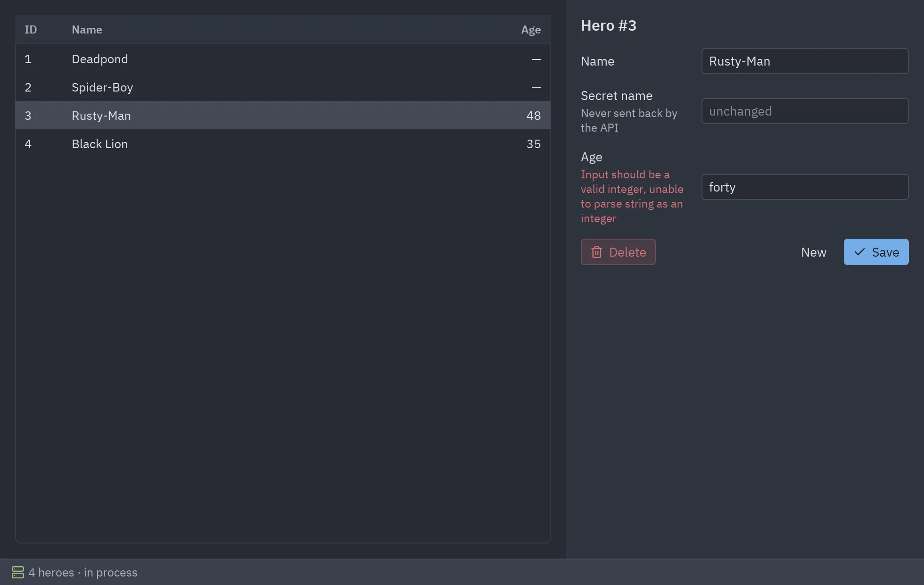Click the checkmark icon on Save button
Screen dimensions: 924x585
click(x=859, y=252)
